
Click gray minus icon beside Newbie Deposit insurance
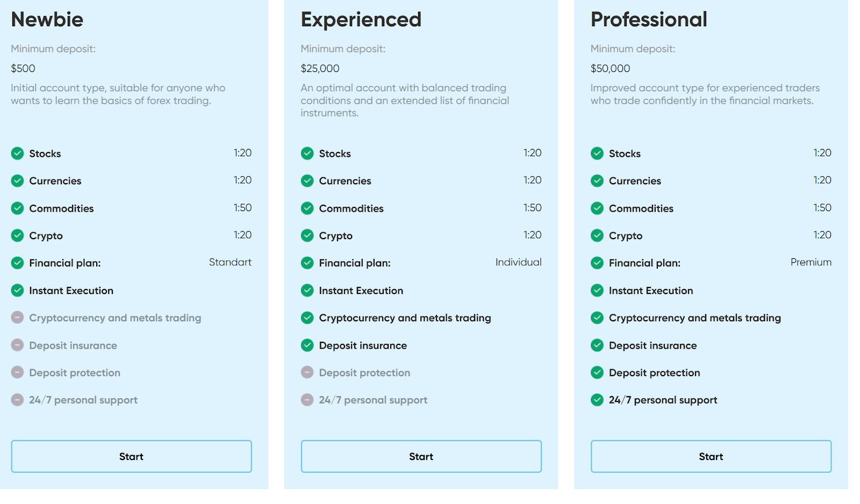pyautogui.click(x=18, y=345)
